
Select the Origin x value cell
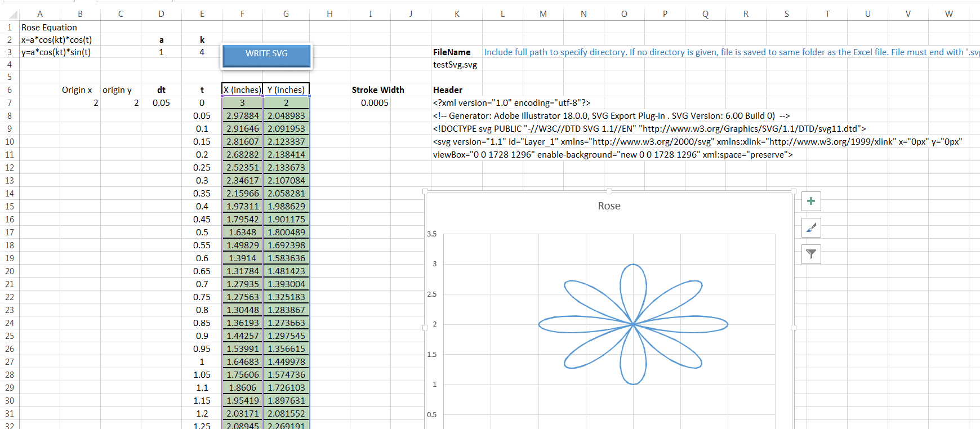click(x=80, y=103)
